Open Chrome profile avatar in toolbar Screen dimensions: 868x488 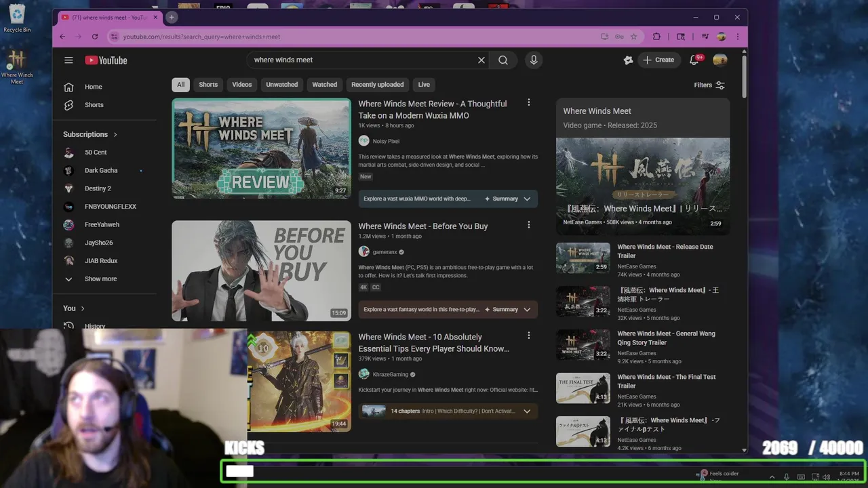(722, 37)
